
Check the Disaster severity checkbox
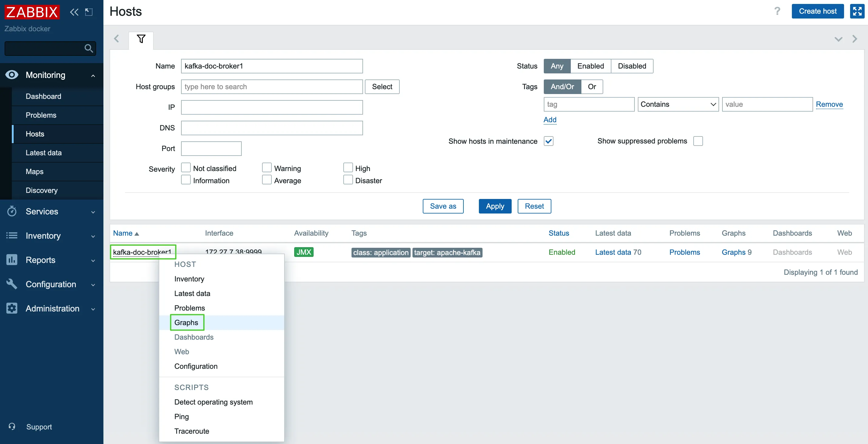[348, 180]
